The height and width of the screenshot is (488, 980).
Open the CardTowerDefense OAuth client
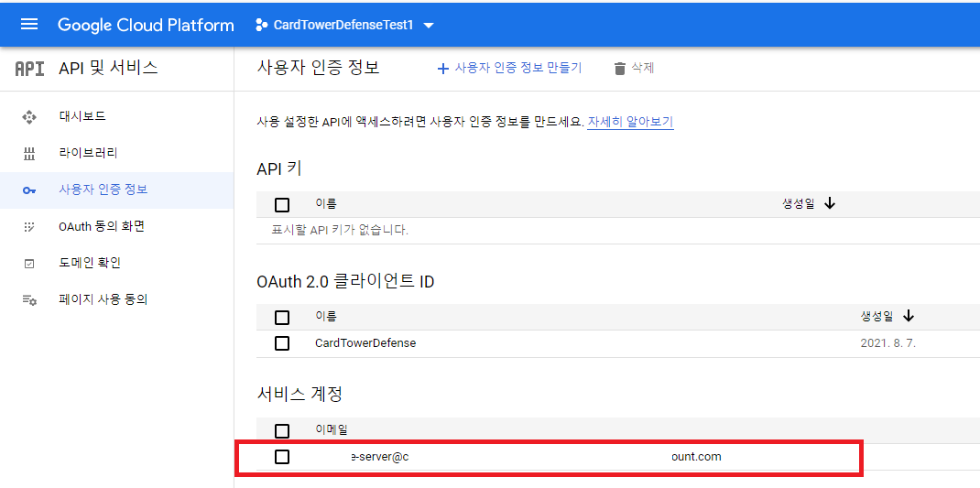(x=365, y=343)
